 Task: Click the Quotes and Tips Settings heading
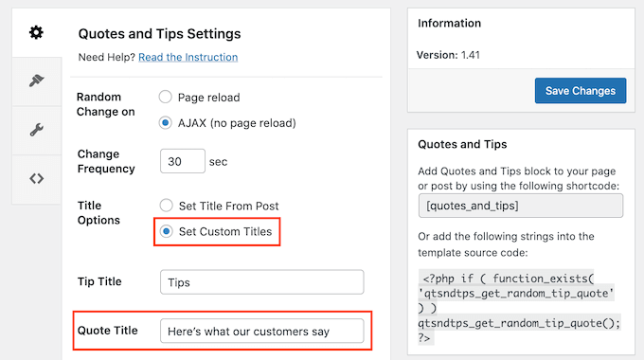point(159,34)
